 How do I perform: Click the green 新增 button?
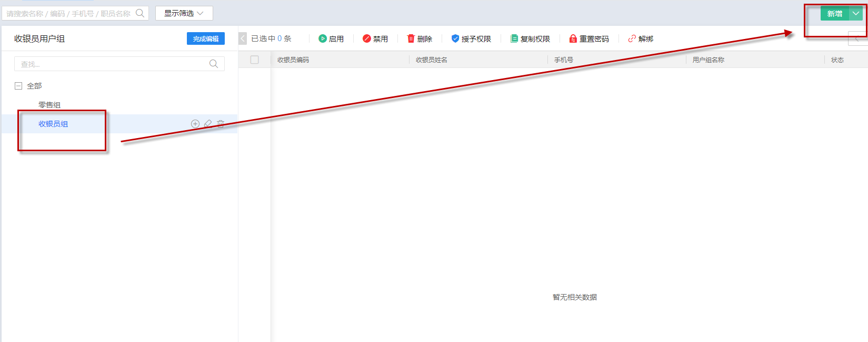pos(835,14)
